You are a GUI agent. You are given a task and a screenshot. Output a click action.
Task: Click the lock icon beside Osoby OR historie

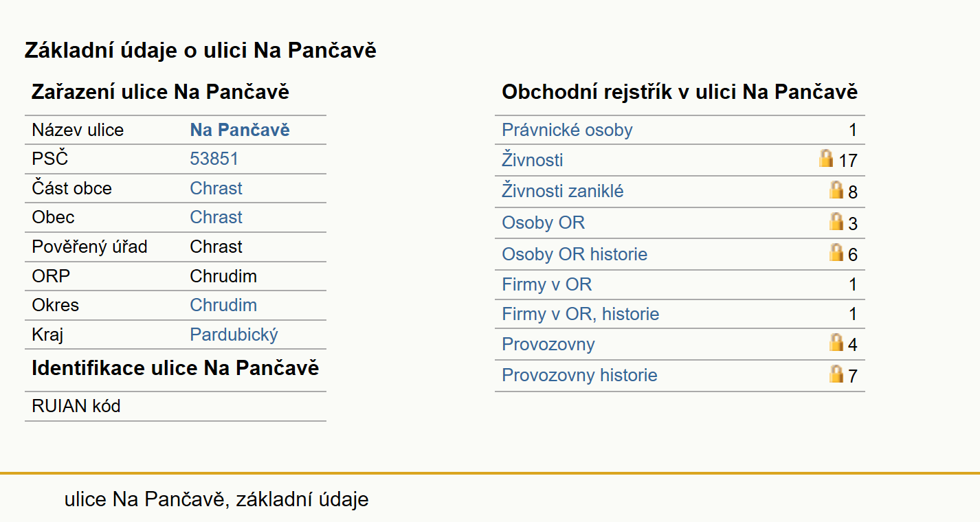tap(836, 252)
